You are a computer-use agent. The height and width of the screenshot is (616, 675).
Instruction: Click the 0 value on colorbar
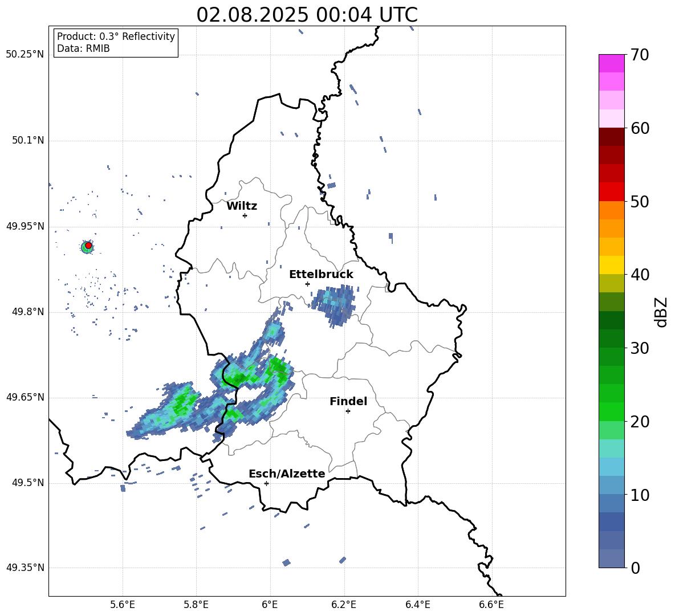635,568
